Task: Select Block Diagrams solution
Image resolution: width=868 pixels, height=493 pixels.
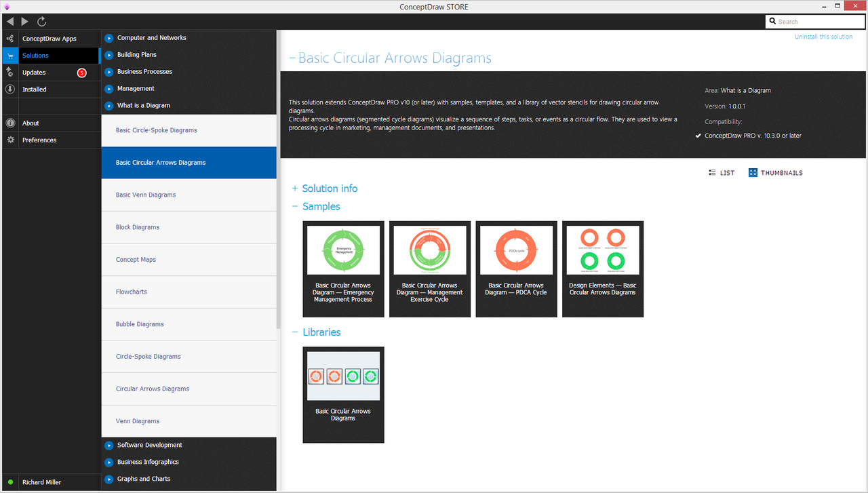Action: point(189,227)
